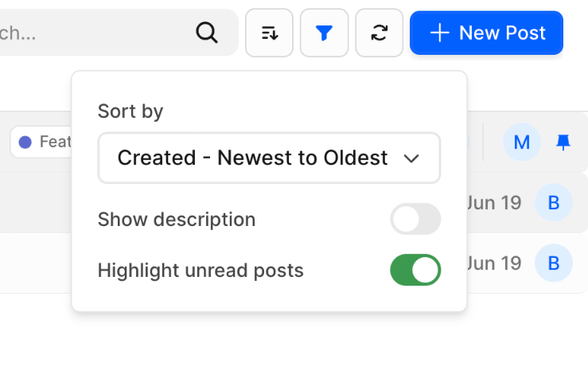The width and height of the screenshot is (588, 374).
Task: Click the purple dot on the Featured tag
Action: [25, 142]
